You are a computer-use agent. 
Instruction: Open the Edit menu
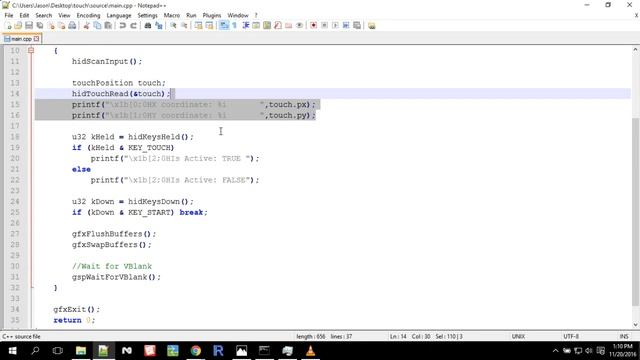[x=24, y=15]
